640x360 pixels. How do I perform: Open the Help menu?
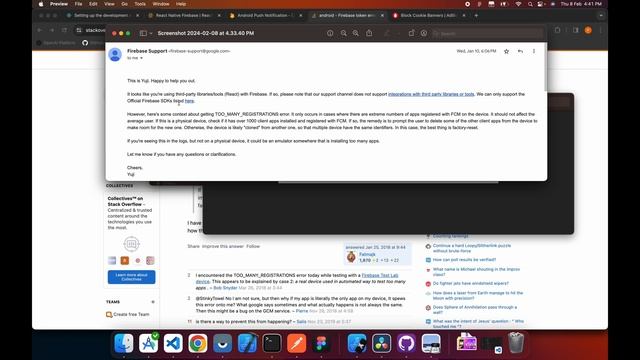tap(181, 4)
